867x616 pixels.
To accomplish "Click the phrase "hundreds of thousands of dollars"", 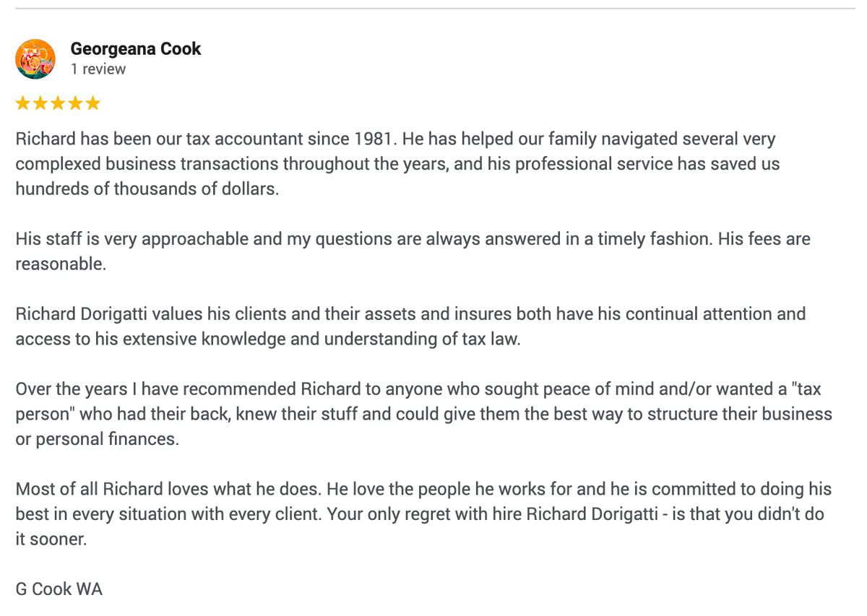I will click(x=147, y=189).
